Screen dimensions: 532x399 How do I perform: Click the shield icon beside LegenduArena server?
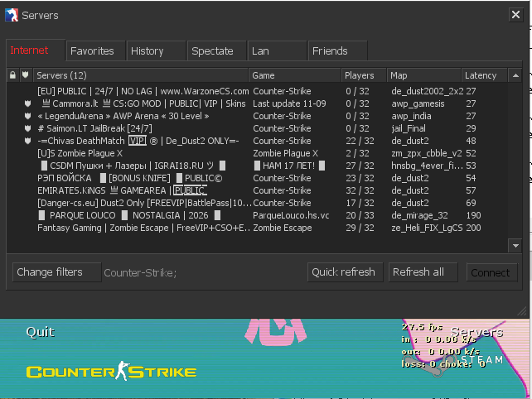click(x=27, y=116)
